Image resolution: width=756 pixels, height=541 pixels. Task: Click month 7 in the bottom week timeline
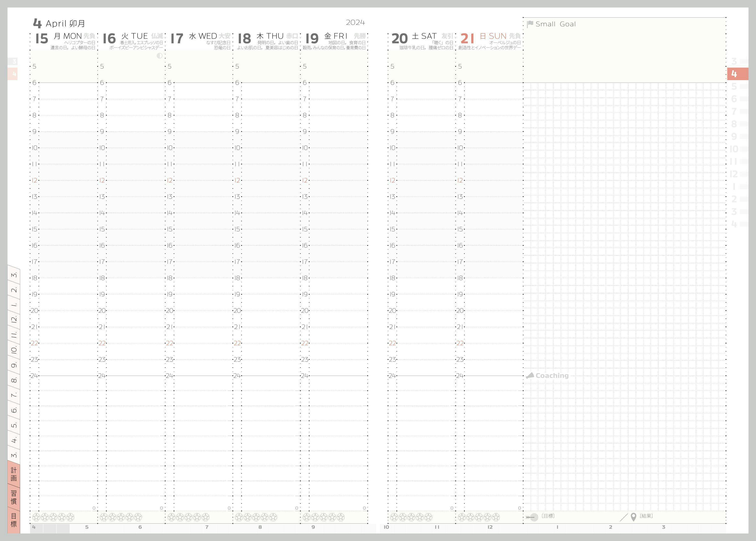(207, 527)
